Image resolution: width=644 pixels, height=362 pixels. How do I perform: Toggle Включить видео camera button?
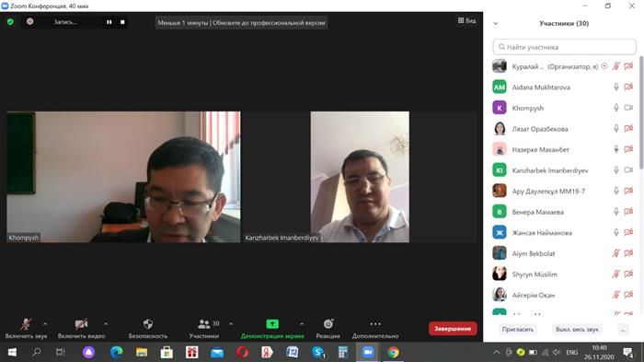coord(81,328)
